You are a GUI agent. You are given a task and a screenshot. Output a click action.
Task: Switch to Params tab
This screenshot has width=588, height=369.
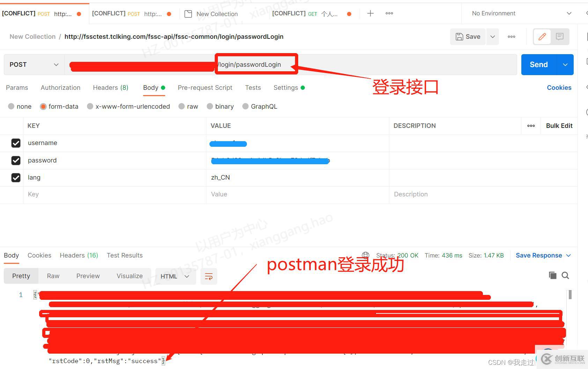(17, 88)
